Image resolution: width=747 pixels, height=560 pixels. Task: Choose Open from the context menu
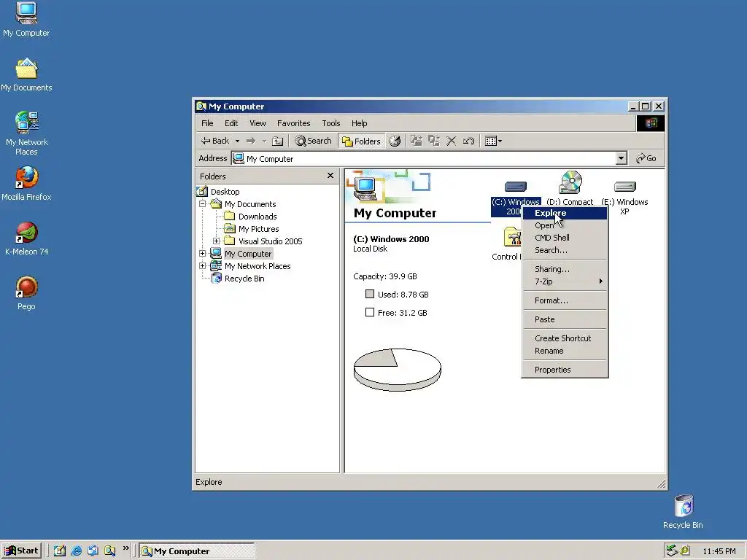pos(565,225)
